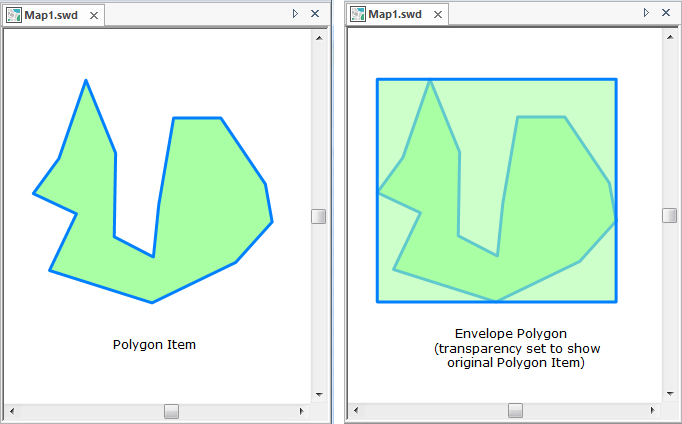The image size is (682, 424).
Task: Click scroll right arrow in right window
Action: click(652, 410)
